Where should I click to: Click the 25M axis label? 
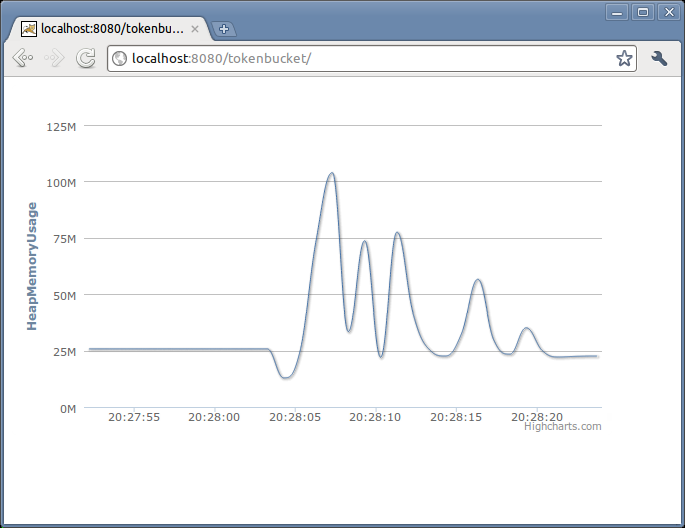[x=65, y=352]
